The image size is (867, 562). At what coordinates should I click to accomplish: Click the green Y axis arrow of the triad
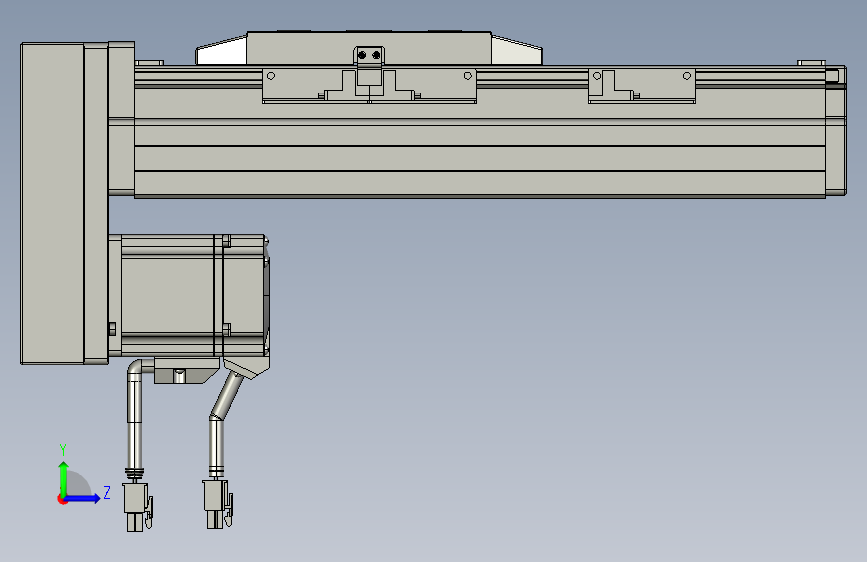pos(64,478)
